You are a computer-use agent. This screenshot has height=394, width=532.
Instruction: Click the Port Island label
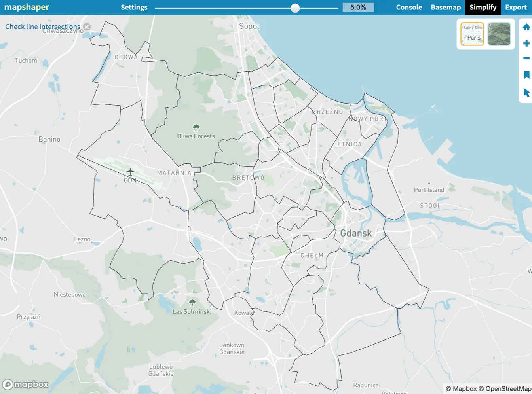429,190
